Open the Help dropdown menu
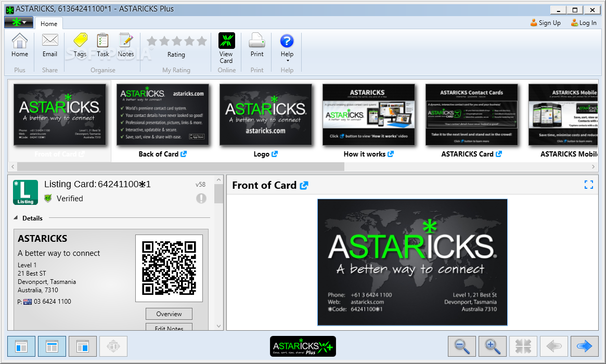 coord(287,47)
